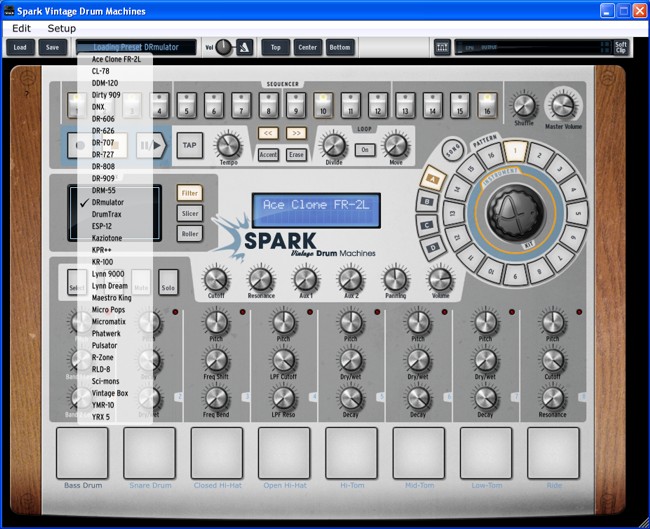
Task: Click the loop Divide knob
Action: [334, 146]
